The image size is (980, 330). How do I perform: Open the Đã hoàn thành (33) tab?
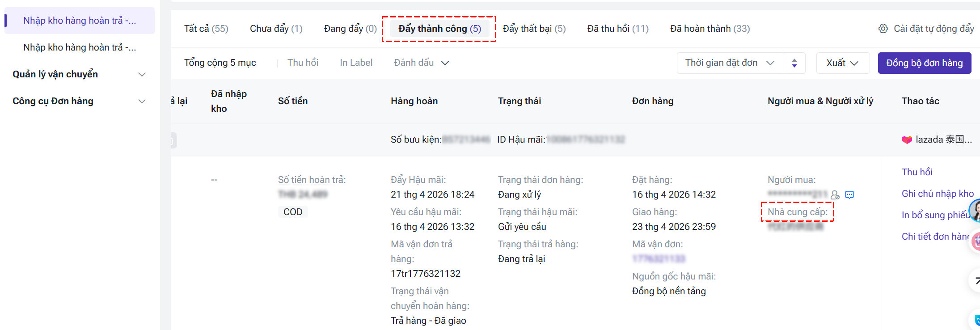click(x=710, y=29)
